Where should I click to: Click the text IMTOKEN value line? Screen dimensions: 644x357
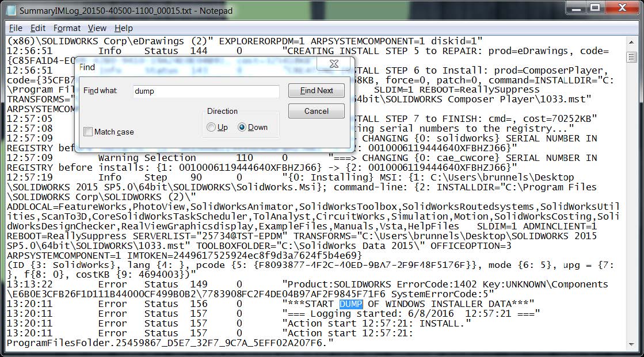tap(245, 255)
